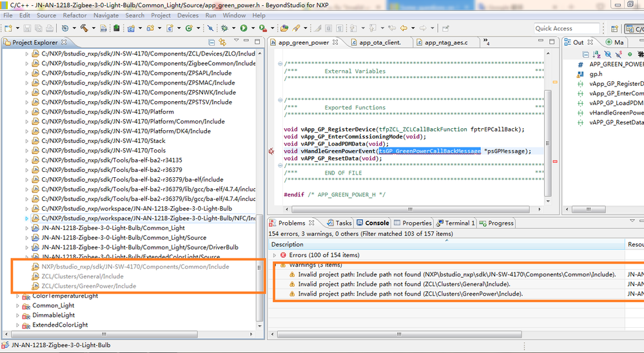Screen dimensions: 644x353
Task: Expand the ColorTemperatureLight tree node
Action: click(x=17, y=296)
